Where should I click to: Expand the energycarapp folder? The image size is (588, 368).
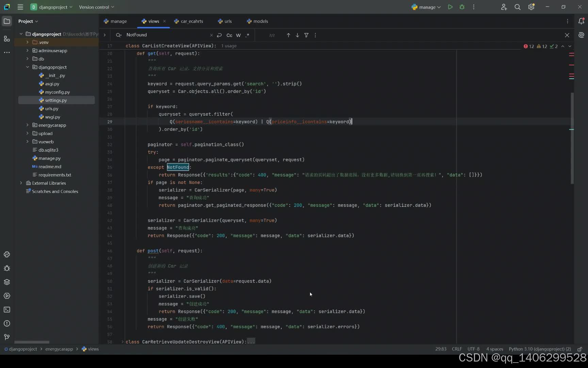click(x=28, y=125)
